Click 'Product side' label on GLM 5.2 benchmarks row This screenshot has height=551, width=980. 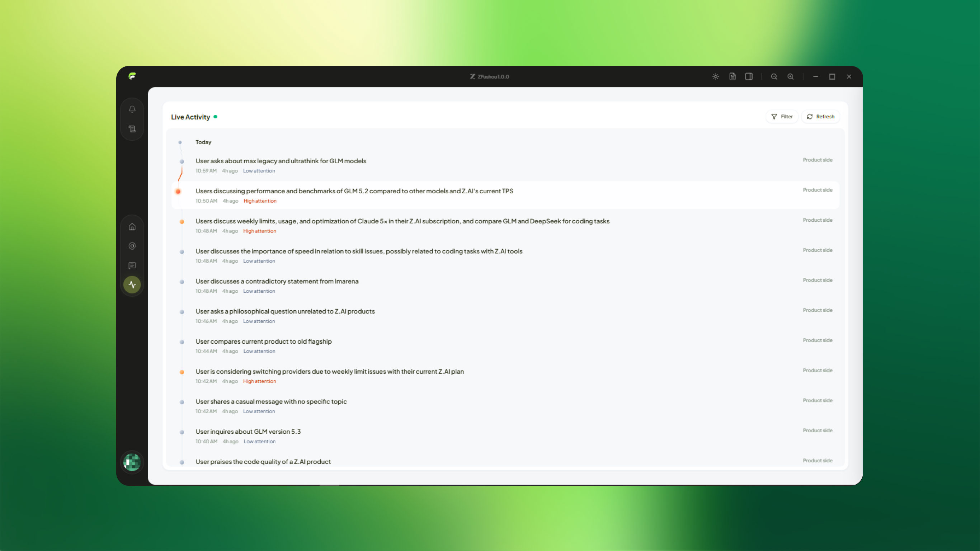818,190
